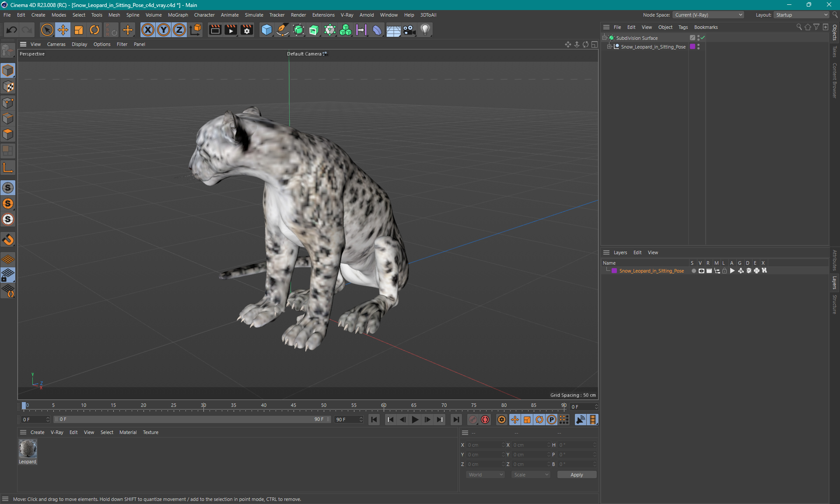
Task: Add a Camera object
Action: (409, 30)
